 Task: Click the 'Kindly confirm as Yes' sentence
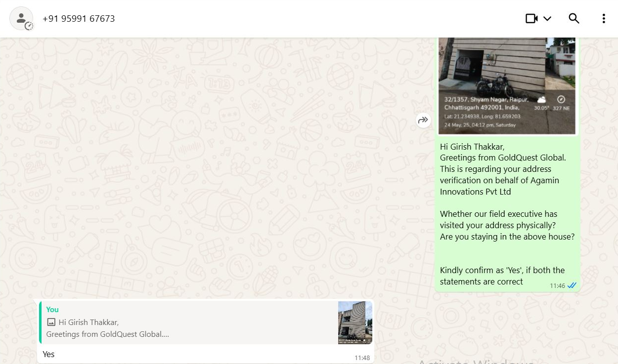502,276
